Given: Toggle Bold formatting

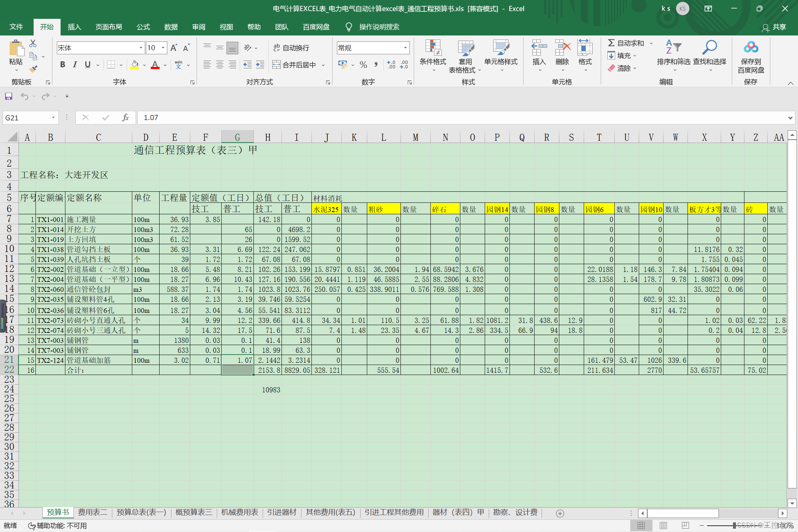Looking at the screenshot, I should point(62,65).
